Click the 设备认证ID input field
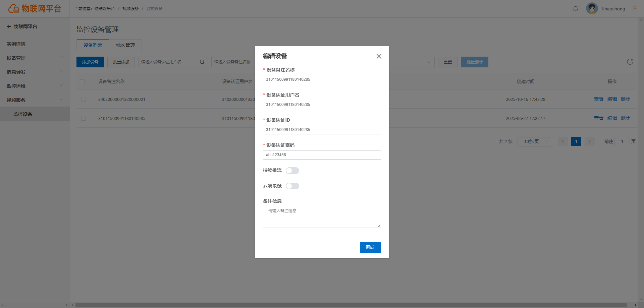Image resolution: width=644 pixels, height=308 pixels. [322, 130]
